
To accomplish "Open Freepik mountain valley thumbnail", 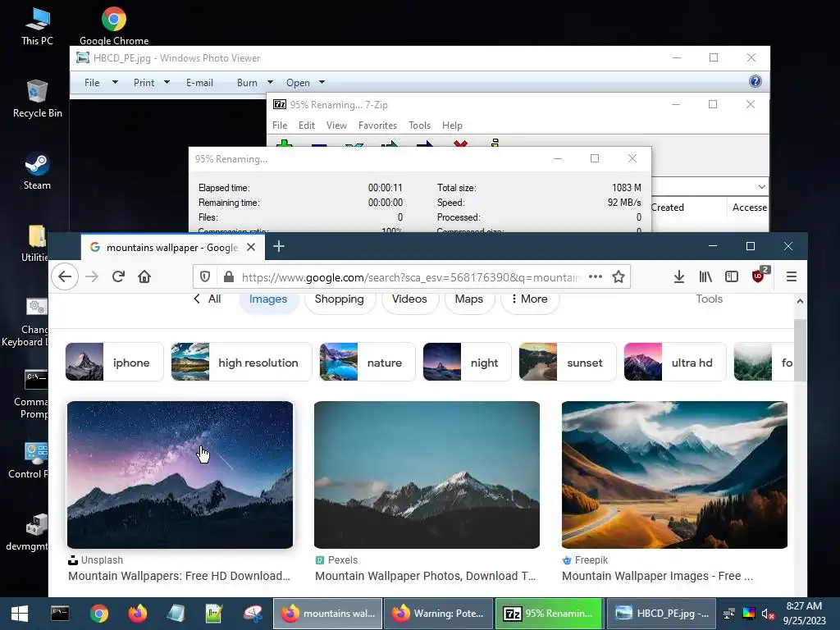I will point(674,475).
